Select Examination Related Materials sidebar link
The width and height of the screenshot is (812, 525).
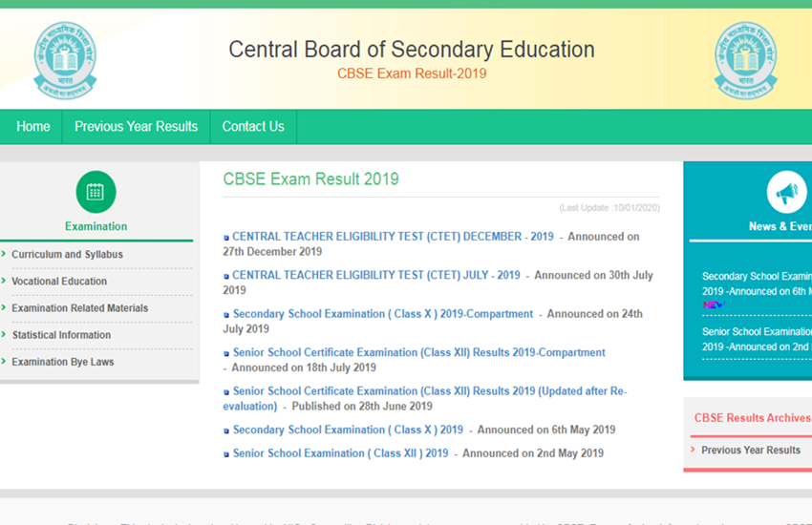(80, 308)
